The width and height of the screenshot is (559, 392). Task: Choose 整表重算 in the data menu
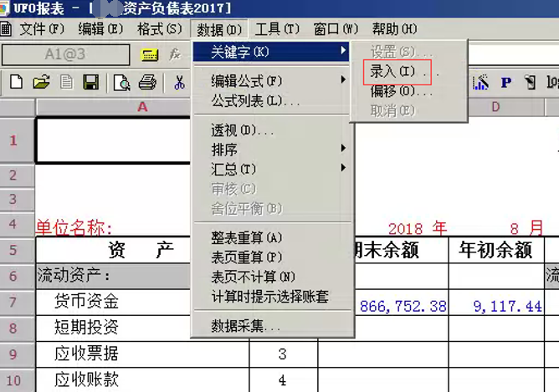247,238
